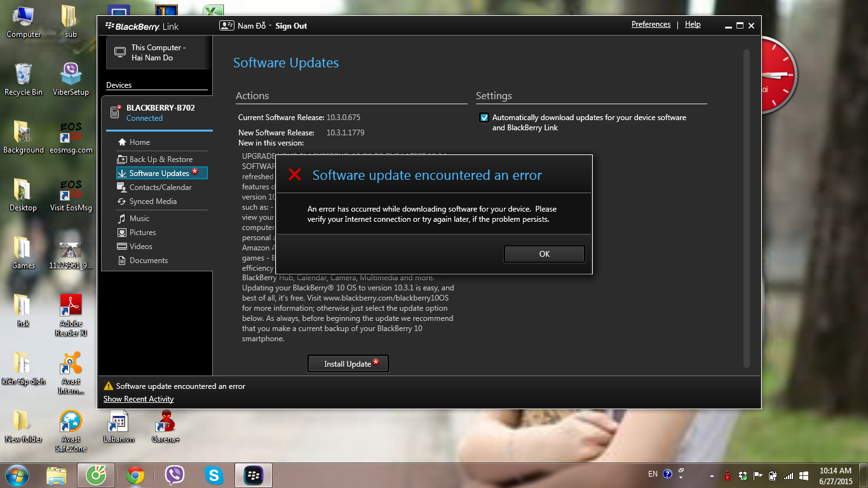Switch to BlackBerry Link taskbar button
868x488 pixels.
click(x=254, y=475)
